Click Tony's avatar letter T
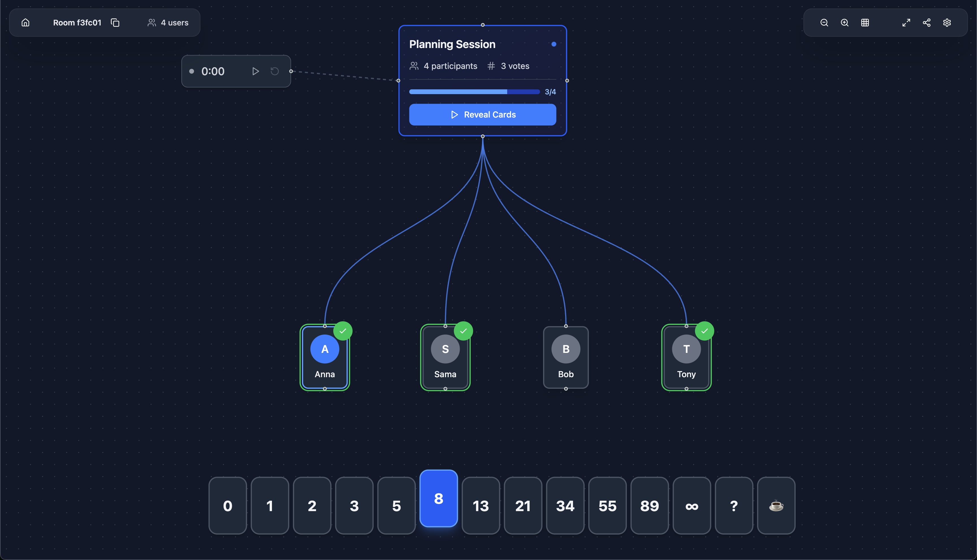The image size is (977, 560). 686,349
